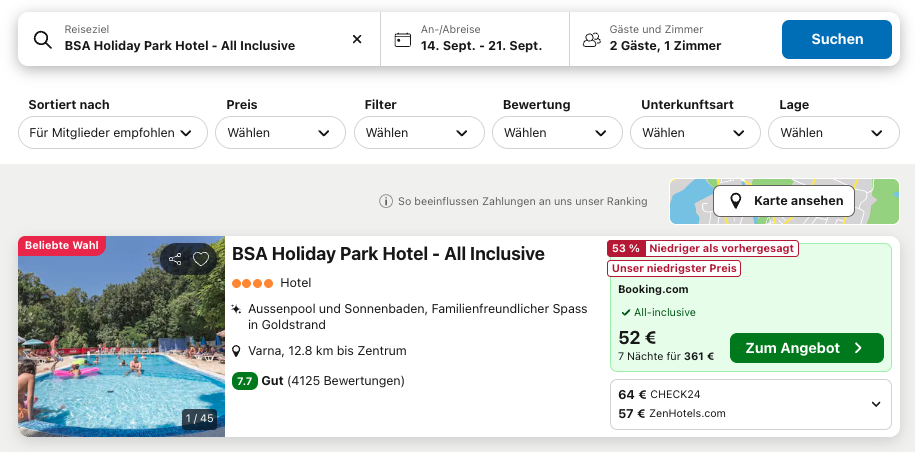This screenshot has height=452, width=915.
Task: Save hotel to favorites with heart icon
Action: tap(201, 259)
